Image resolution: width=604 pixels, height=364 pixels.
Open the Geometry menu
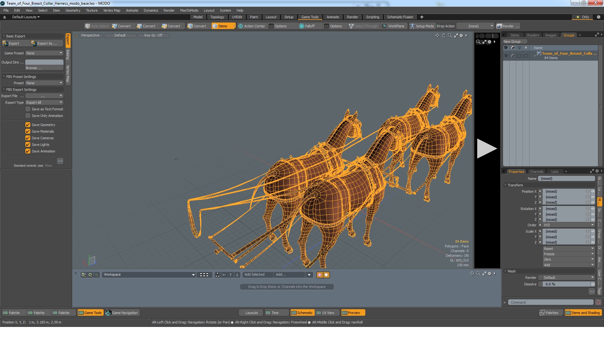coord(73,10)
